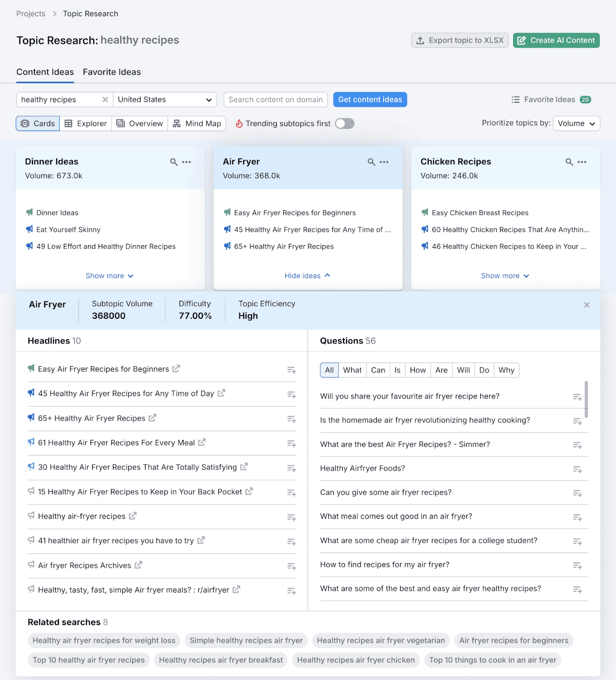
Task: Toggle Trending subtopics first switch
Action: 345,124
